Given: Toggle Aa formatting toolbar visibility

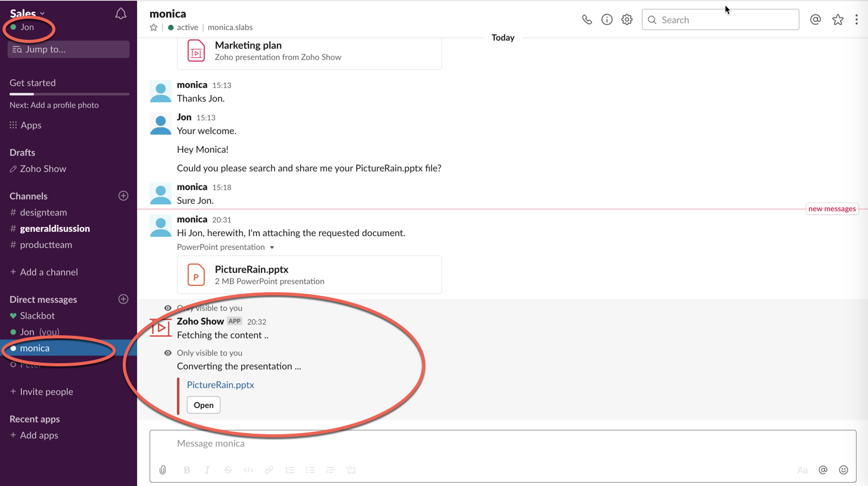Looking at the screenshot, I should click(803, 470).
